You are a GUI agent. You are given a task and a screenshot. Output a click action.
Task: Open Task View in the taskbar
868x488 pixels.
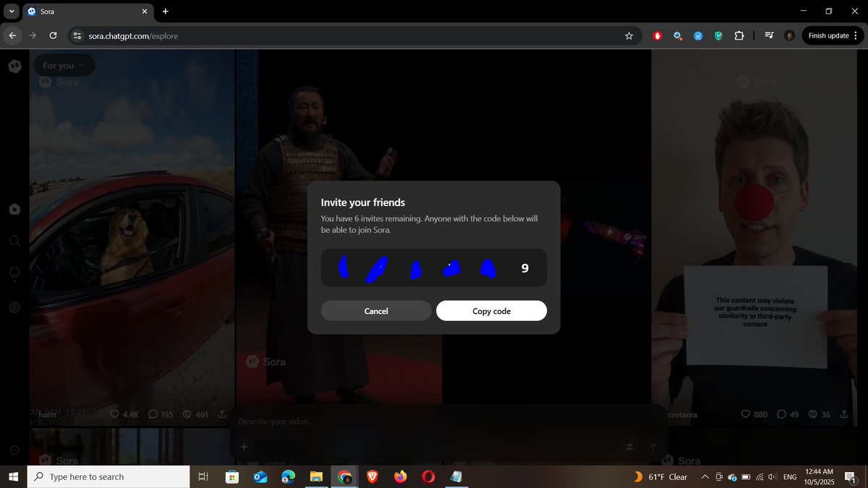coord(203,476)
